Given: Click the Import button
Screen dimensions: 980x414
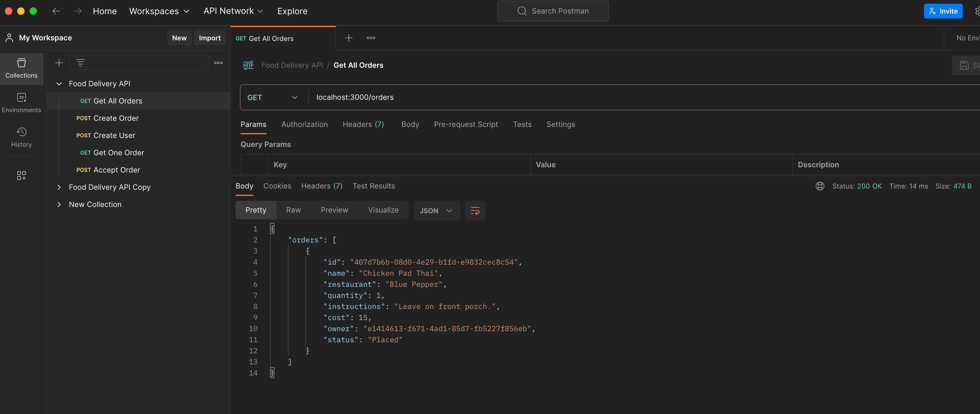Looking at the screenshot, I should point(209,38).
